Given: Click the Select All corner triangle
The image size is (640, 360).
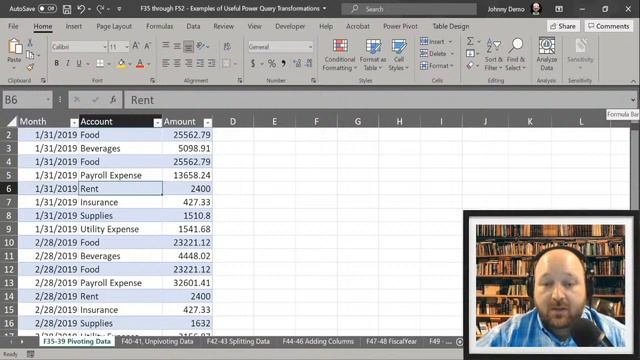Looking at the screenshot, I should (x=12, y=122).
